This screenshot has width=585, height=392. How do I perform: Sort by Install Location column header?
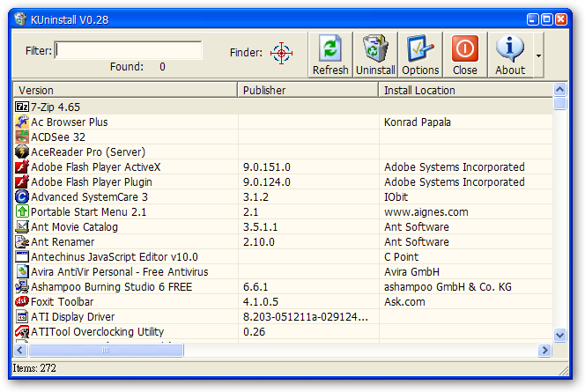(465, 90)
